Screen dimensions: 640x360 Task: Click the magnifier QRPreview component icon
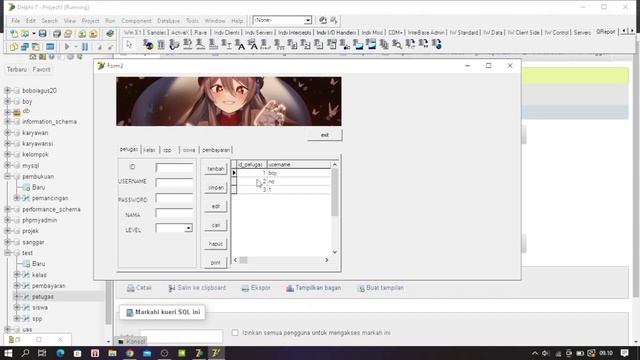397,44
